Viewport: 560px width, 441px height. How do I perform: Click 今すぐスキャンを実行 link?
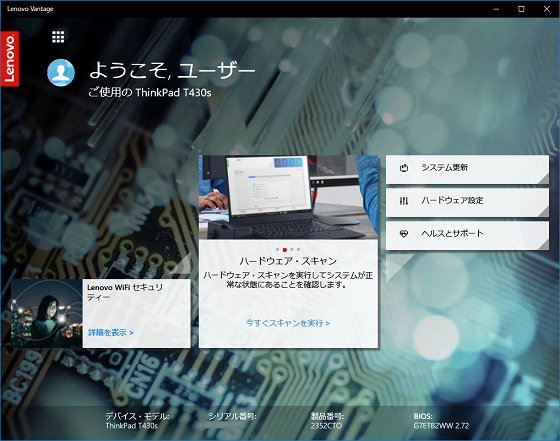click(288, 323)
